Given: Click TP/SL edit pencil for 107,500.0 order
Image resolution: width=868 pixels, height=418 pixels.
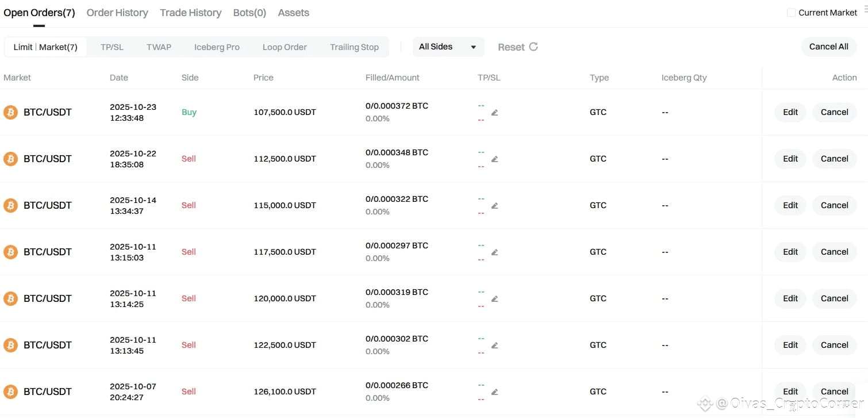Looking at the screenshot, I should 494,113.
